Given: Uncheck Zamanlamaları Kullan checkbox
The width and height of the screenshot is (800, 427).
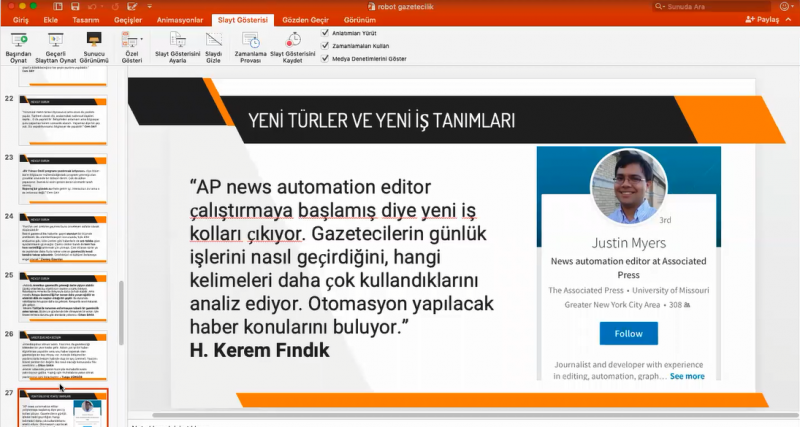Looking at the screenshot, I should 325,46.
